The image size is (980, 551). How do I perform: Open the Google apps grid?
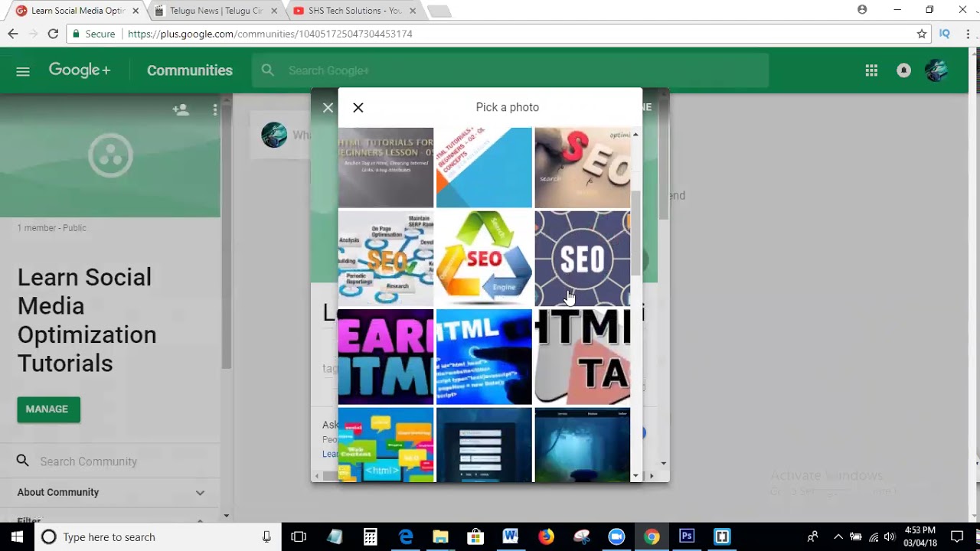[871, 70]
